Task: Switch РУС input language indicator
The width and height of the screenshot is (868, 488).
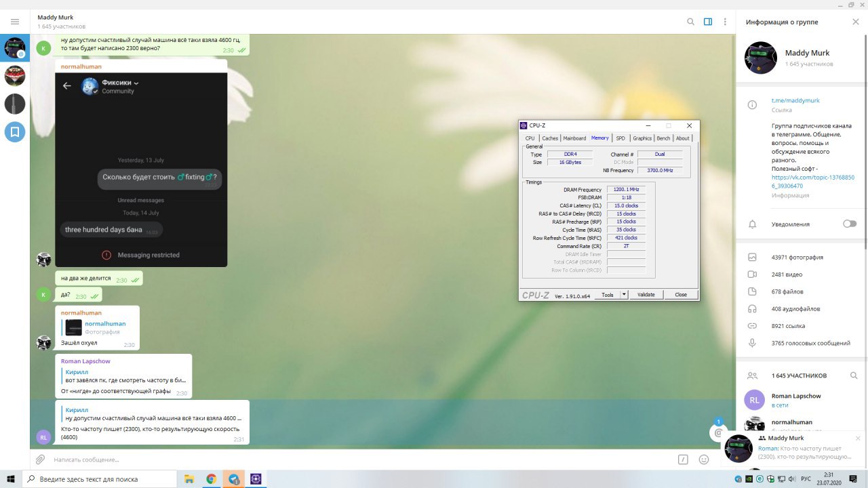Action: click(x=805, y=479)
